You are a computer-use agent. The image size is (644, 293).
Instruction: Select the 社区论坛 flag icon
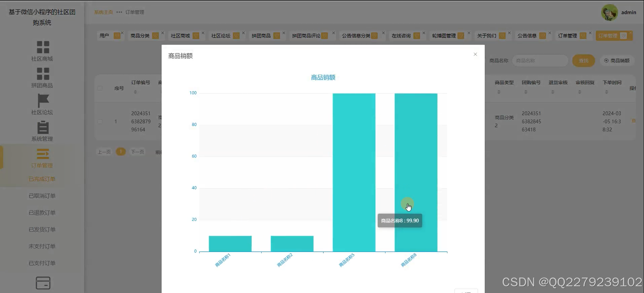(43, 101)
